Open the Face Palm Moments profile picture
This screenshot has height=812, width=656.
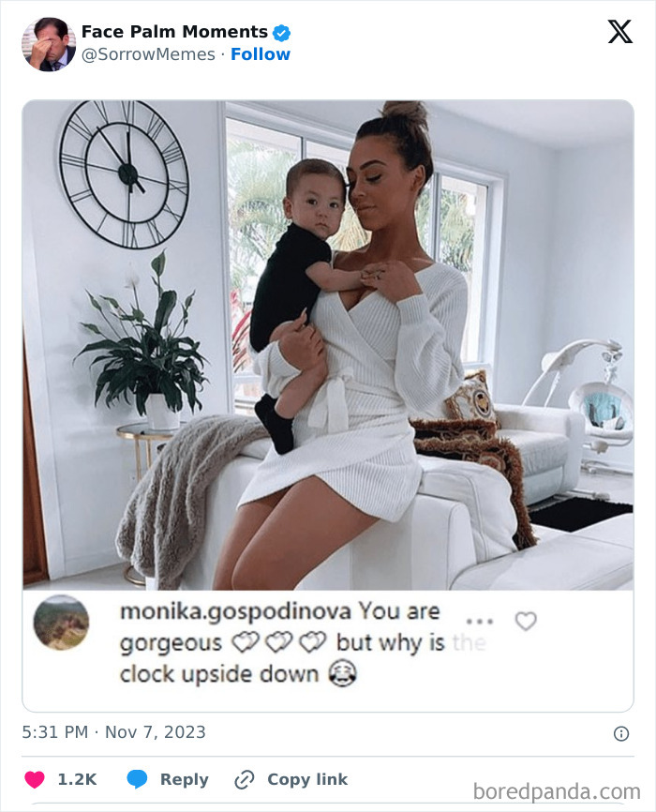coord(49,44)
